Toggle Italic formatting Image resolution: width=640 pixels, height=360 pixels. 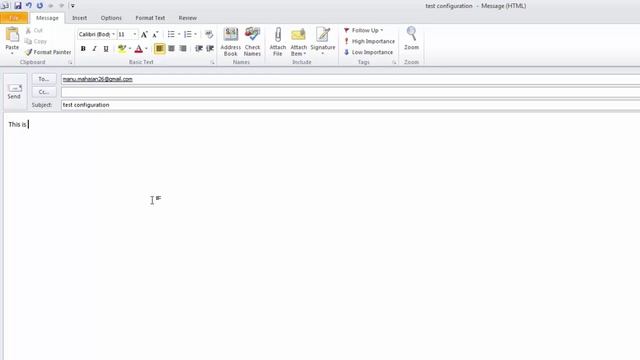coord(95,49)
